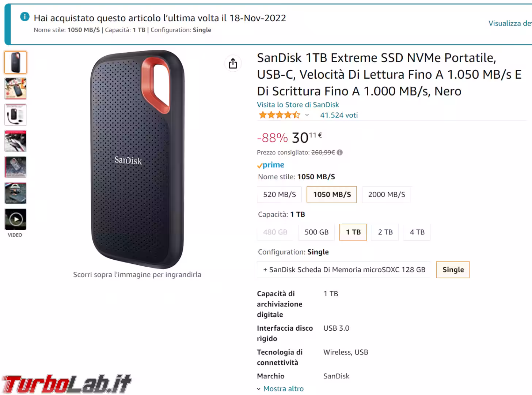The image size is (532, 395).
Task: Click the star rating icons
Action: pos(280,115)
